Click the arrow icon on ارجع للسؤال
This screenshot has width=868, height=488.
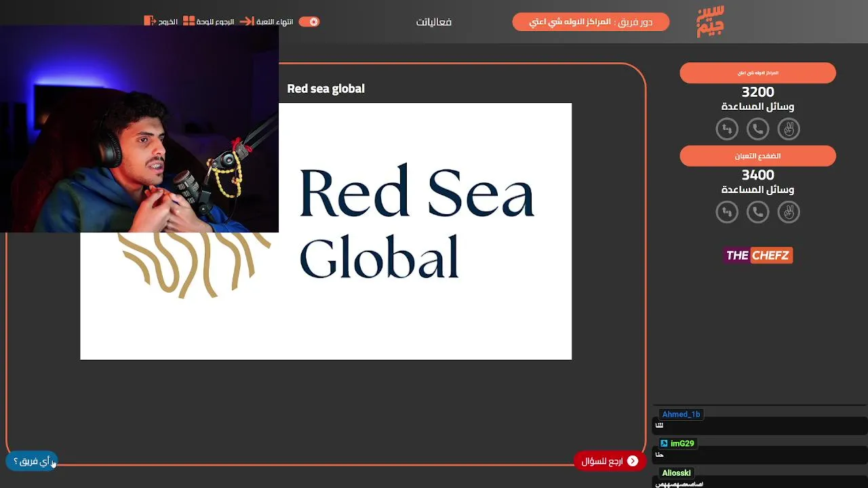click(632, 461)
